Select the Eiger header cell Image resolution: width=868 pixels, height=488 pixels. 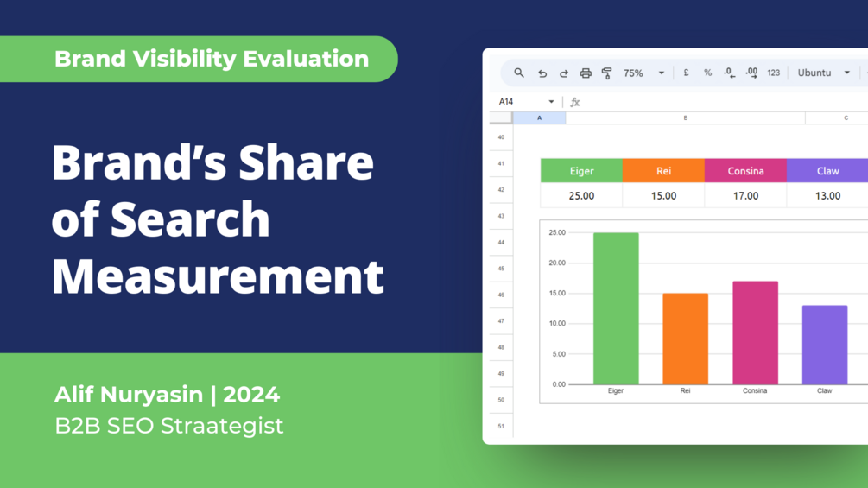point(581,170)
